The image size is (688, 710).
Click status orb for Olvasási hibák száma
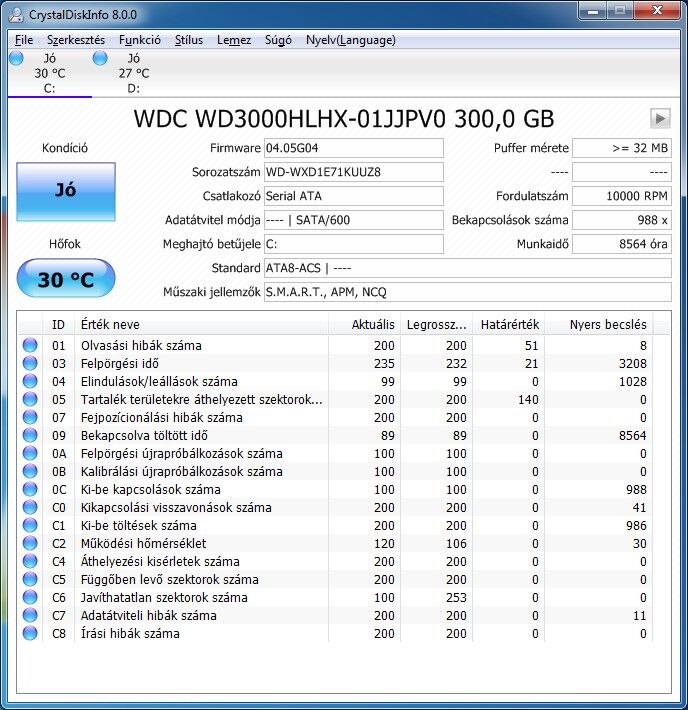tap(30, 345)
